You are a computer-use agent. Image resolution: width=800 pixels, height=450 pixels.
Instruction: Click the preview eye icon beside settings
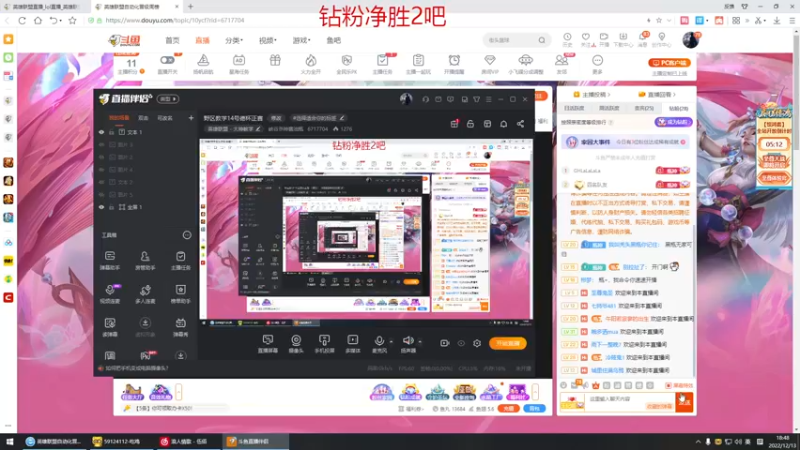point(461,343)
